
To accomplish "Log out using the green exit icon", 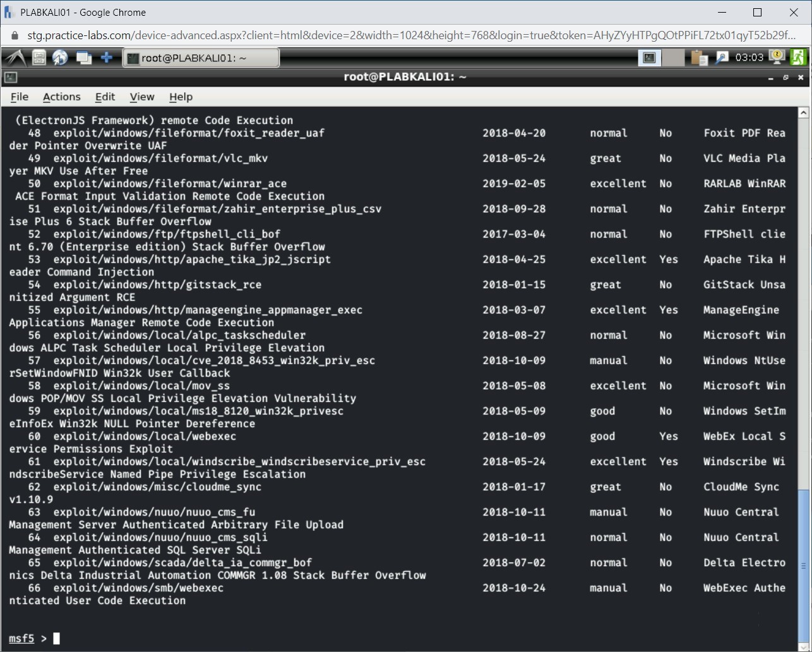I will tap(797, 57).
